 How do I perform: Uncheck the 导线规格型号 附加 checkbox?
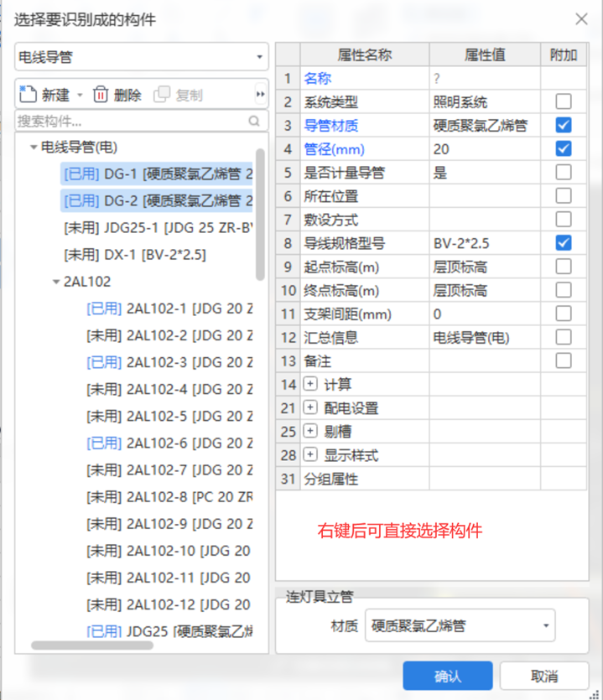pyautogui.click(x=564, y=243)
